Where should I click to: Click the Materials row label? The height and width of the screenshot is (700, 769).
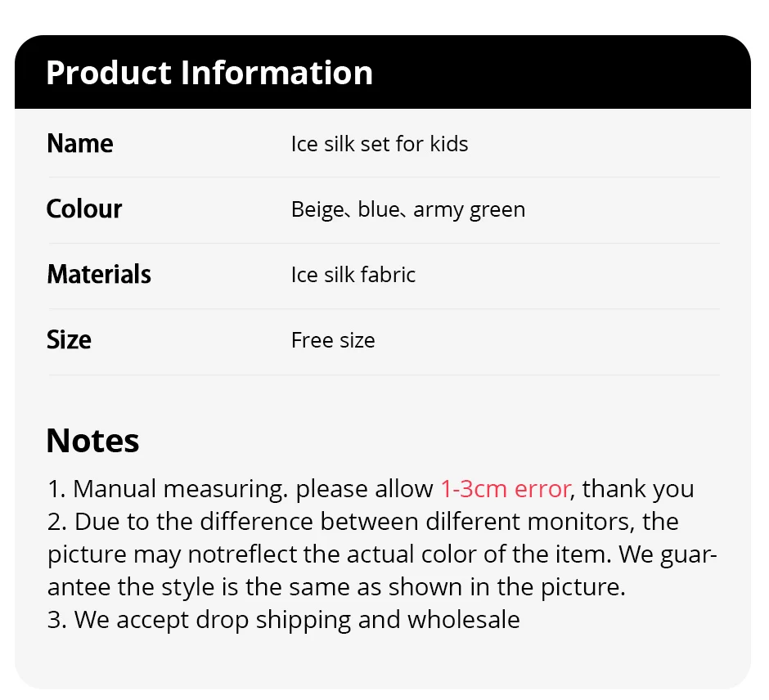click(x=99, y=274)
